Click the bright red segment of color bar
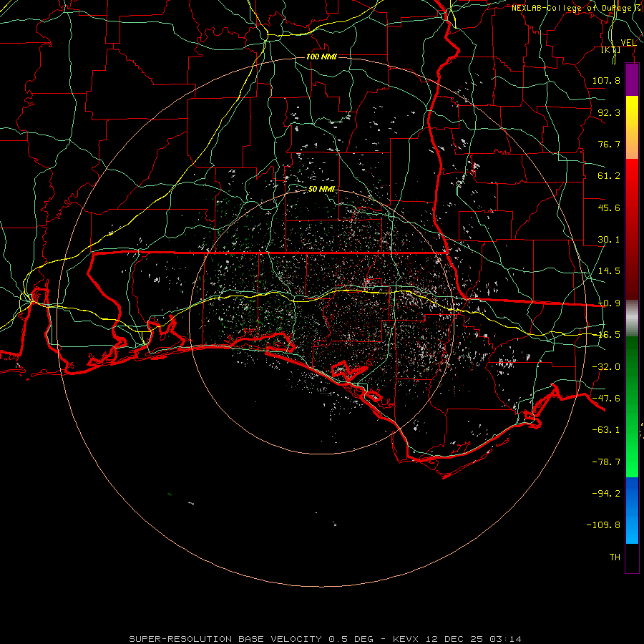Image resolution: width=644 pixels, height=644 pixels. 632,181
